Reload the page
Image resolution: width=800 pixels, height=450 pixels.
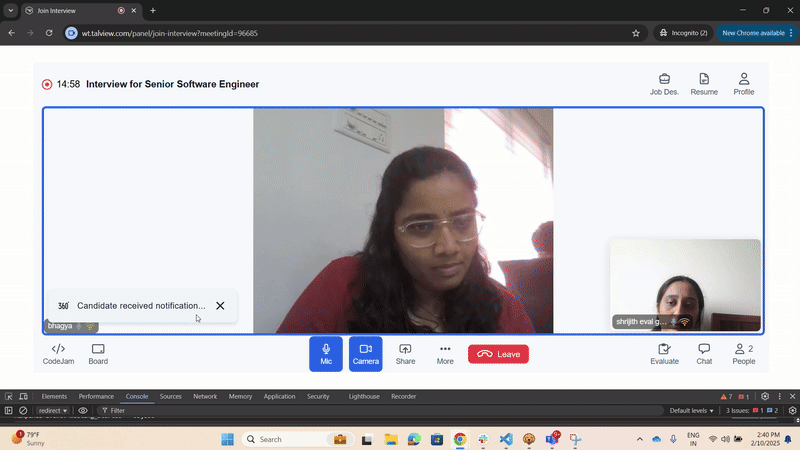click(49, 33)
